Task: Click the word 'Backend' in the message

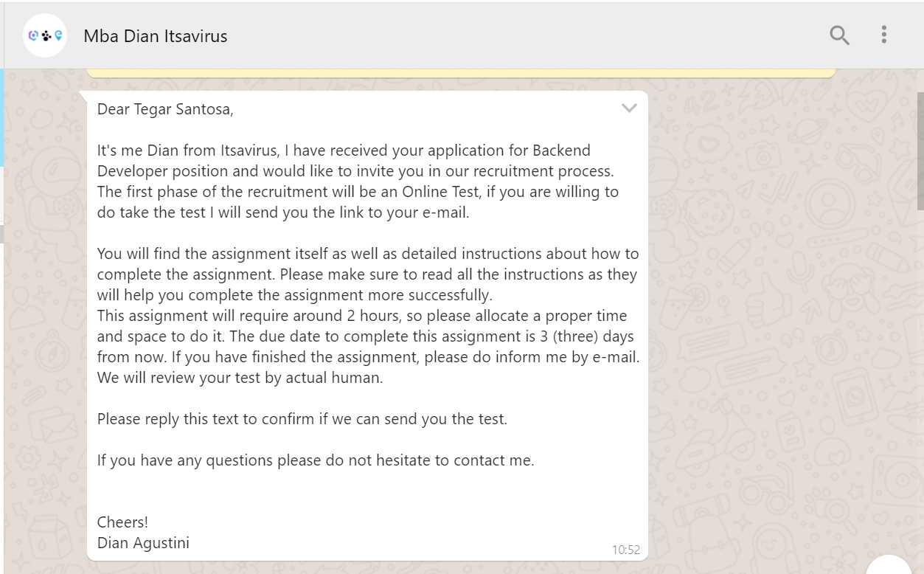Action: pyautogui.click(x=561, y=151)
